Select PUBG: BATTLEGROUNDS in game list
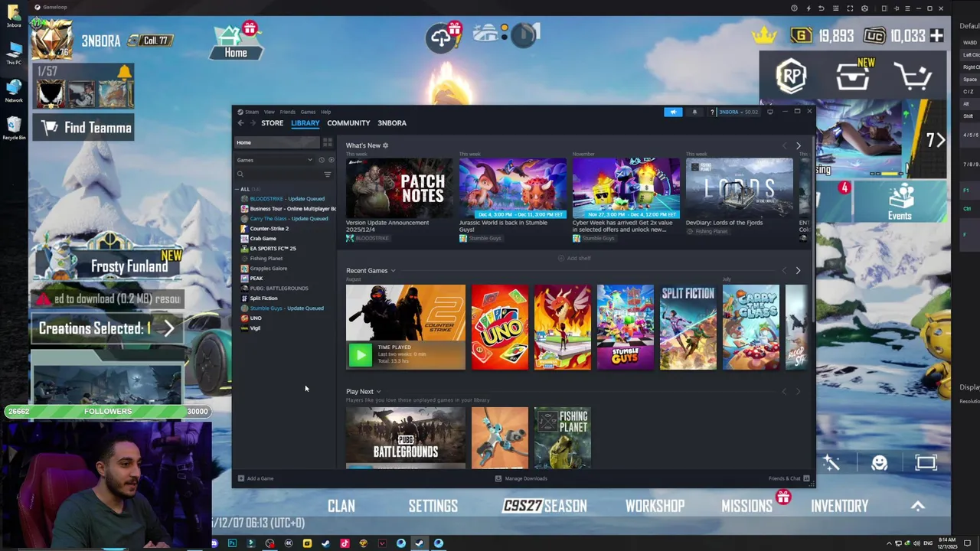 click(279, 288)
